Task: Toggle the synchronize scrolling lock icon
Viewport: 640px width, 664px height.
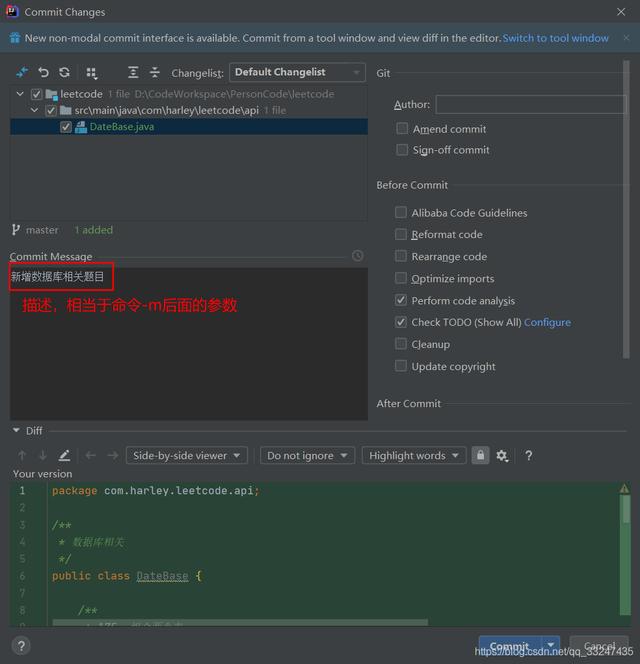Action: (x=480, y=455)
